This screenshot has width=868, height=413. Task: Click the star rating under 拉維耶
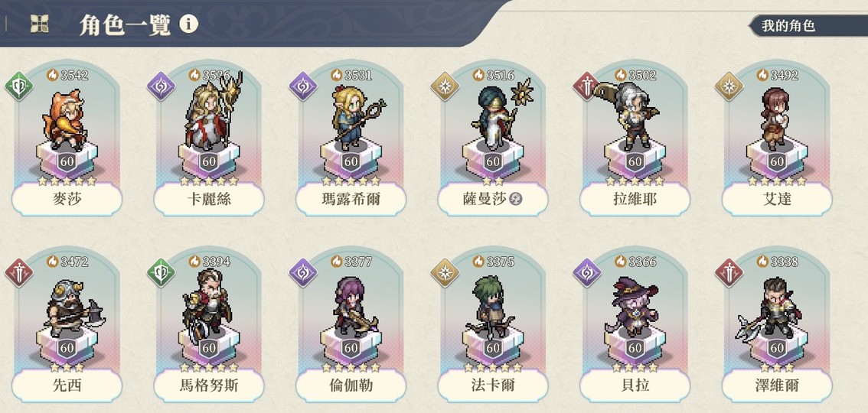point(635,180)
